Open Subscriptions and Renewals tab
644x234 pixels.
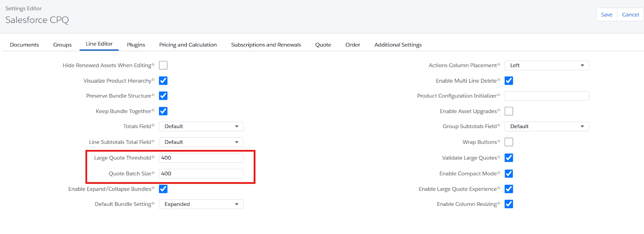(x=266, y=45)
